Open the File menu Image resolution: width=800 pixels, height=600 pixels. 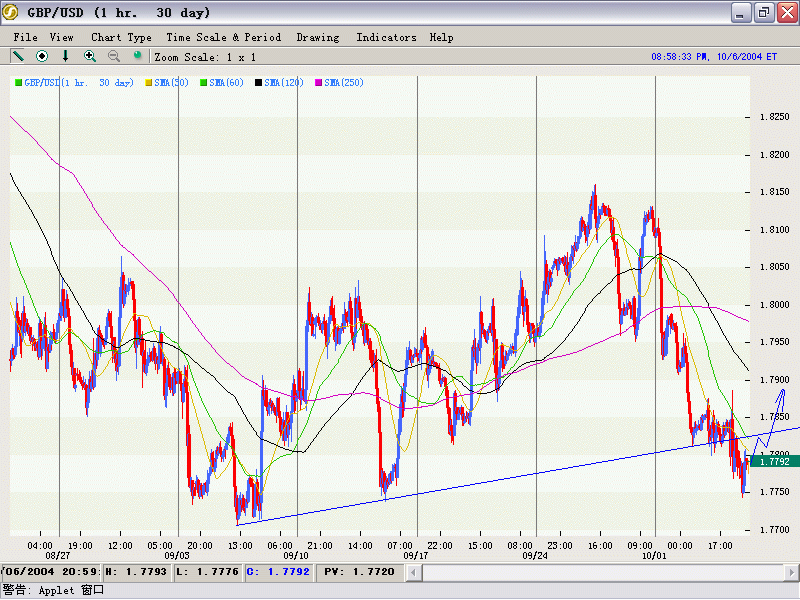point(26,37)
